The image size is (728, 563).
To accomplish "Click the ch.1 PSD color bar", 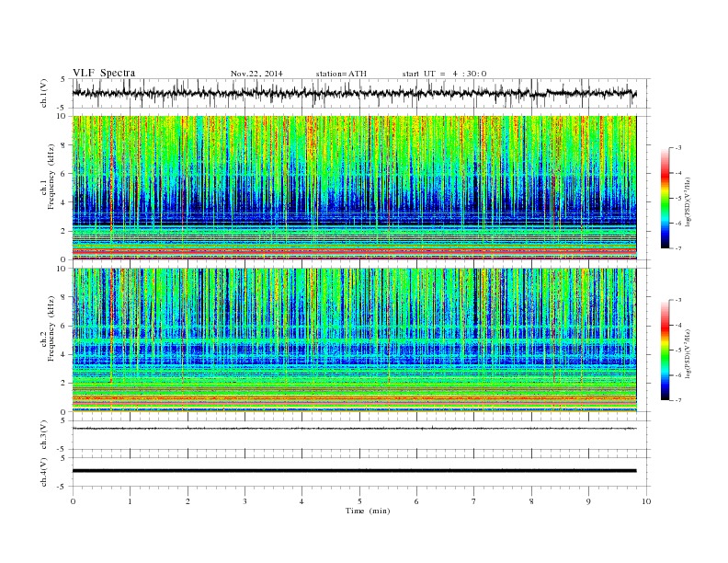I will (665, 198).
